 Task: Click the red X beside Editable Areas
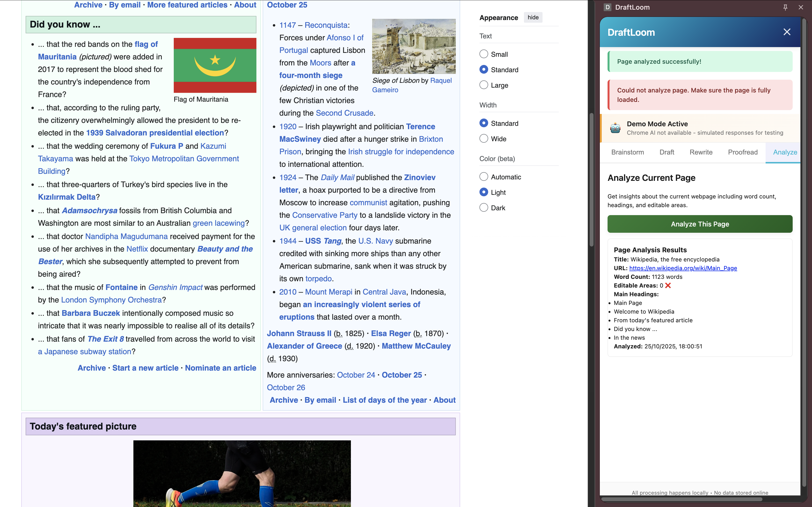pos(668,285)
